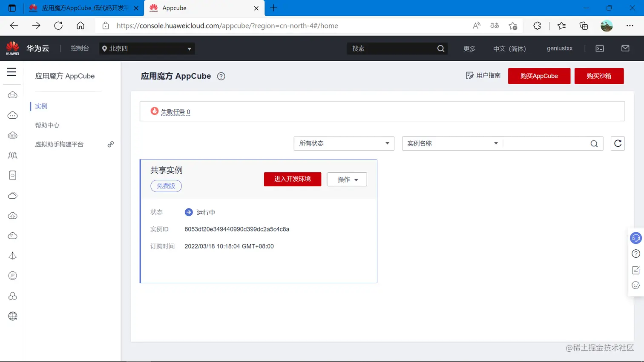Switch to the 应用魔方AppCube browser tab
Screen dimensions: 644x362
pyautogui.click(x=83, y=8)
